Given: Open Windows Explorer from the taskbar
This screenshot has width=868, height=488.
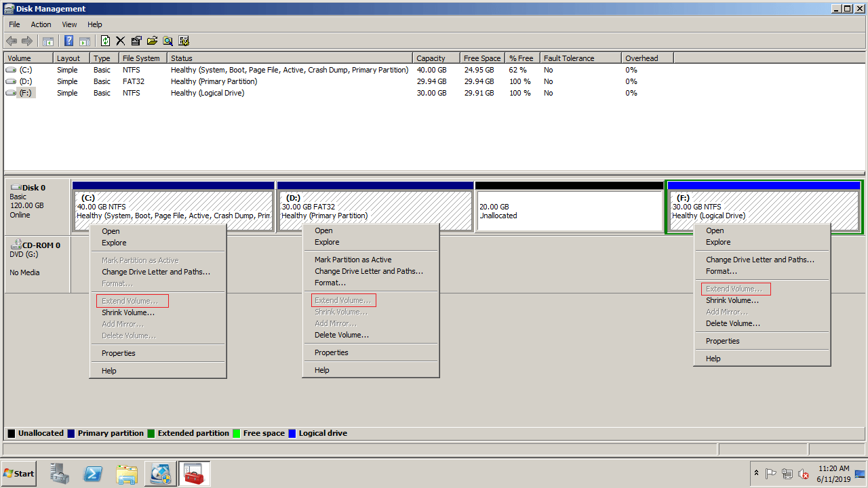Looking at the screenshot, I should [127, 474].
